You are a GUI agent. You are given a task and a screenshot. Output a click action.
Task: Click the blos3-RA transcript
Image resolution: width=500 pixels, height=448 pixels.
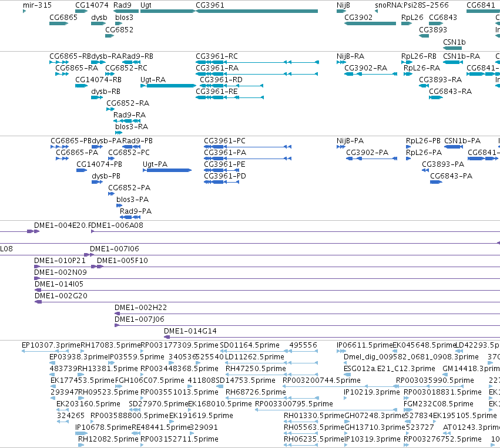coord(119,133)
